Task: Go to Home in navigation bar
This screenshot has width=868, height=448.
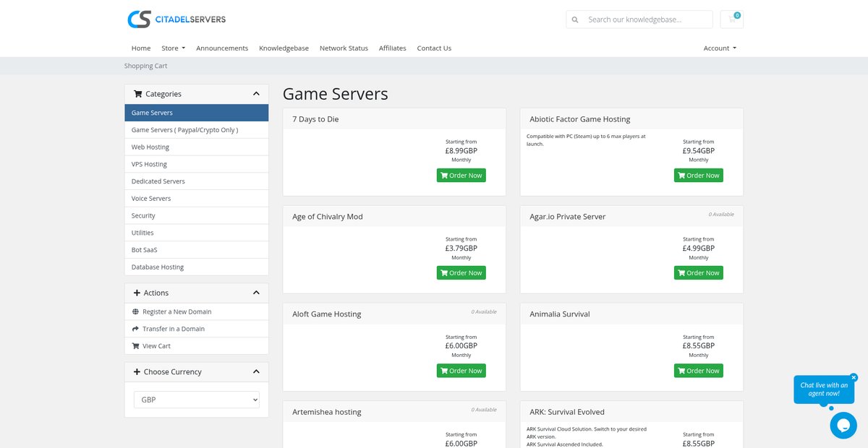Action: (x=141, y=48)
